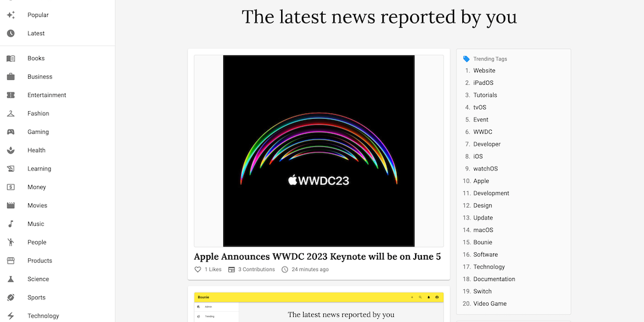Choose the macOS trending tag
The image size is (644, 322).
[484, 230]
